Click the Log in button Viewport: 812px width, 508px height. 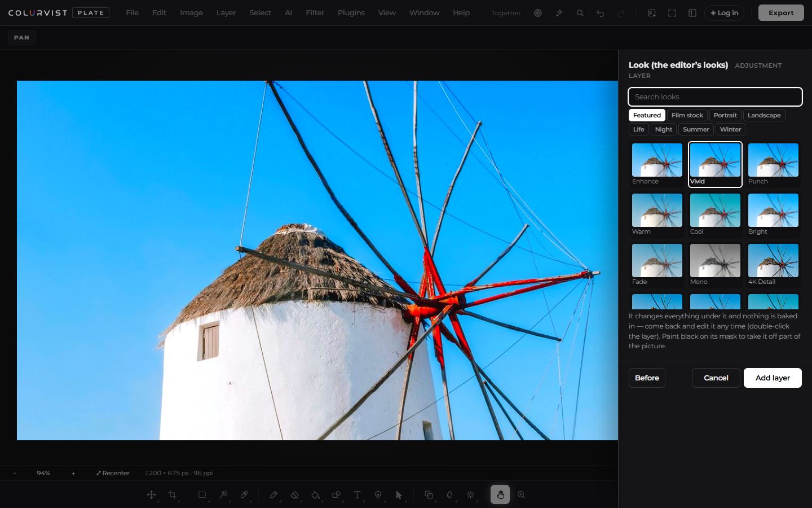[724, 13]
